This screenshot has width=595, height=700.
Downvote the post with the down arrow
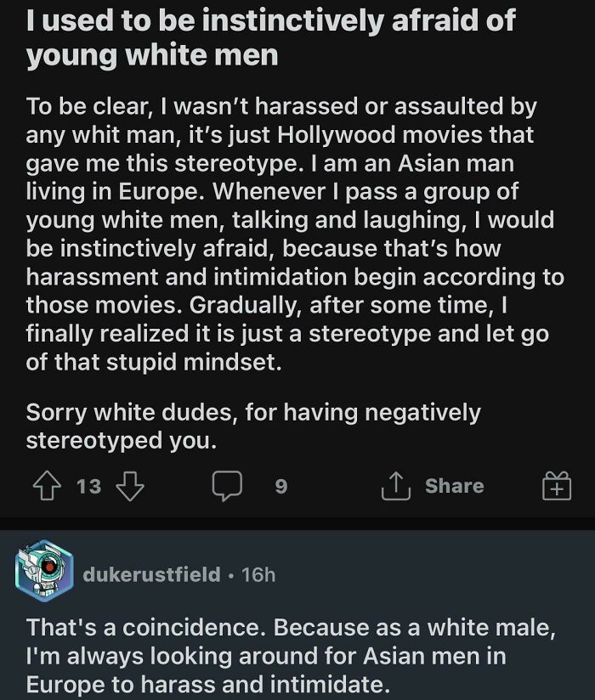tap(128, 486)
